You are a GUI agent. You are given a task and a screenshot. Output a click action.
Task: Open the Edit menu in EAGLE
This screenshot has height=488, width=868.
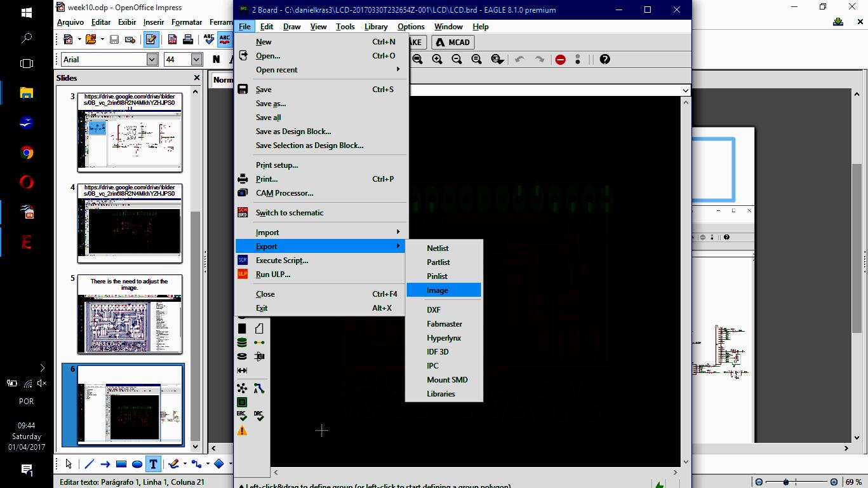pos(267,27)
